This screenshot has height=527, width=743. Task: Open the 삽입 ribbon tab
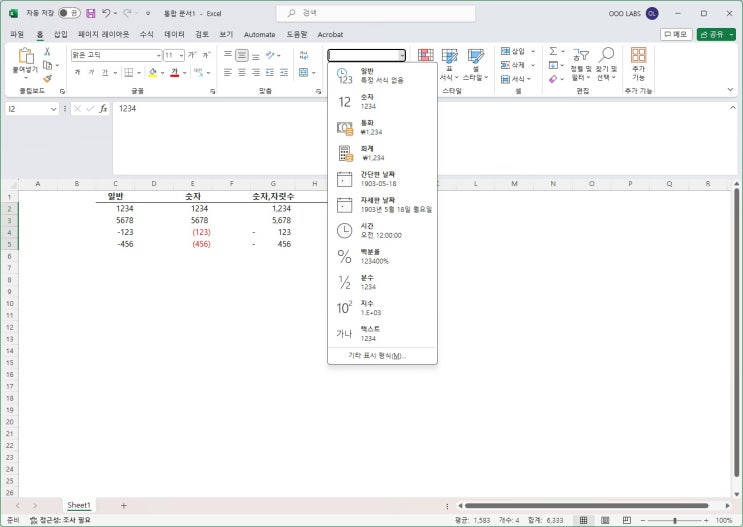[x=61, y=34]
